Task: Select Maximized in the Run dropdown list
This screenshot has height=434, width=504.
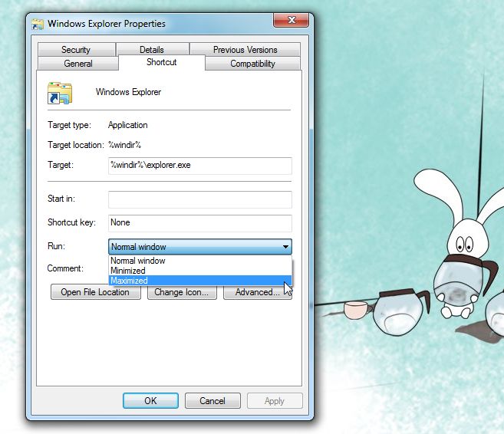Action: (200, 281)
